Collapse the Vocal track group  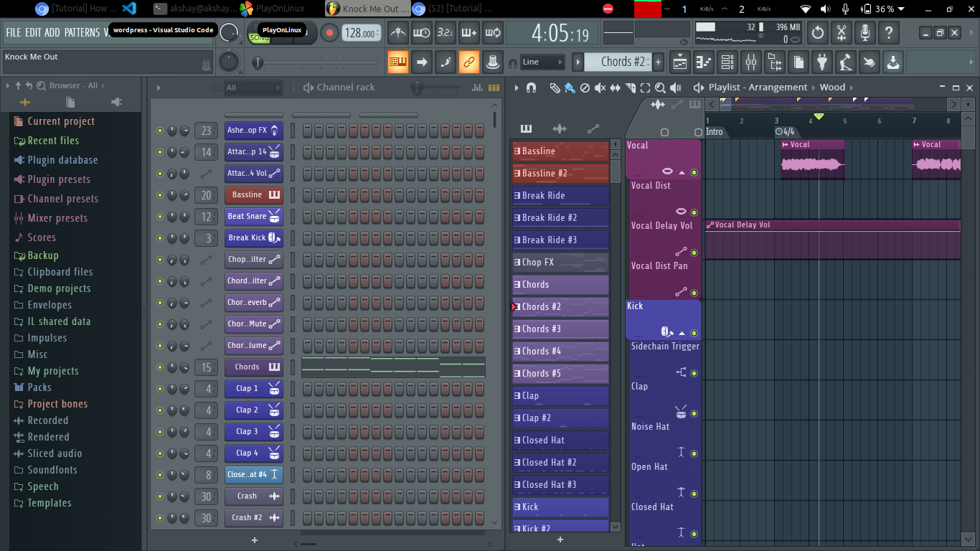pyautogui.click(x=682, y=172)
